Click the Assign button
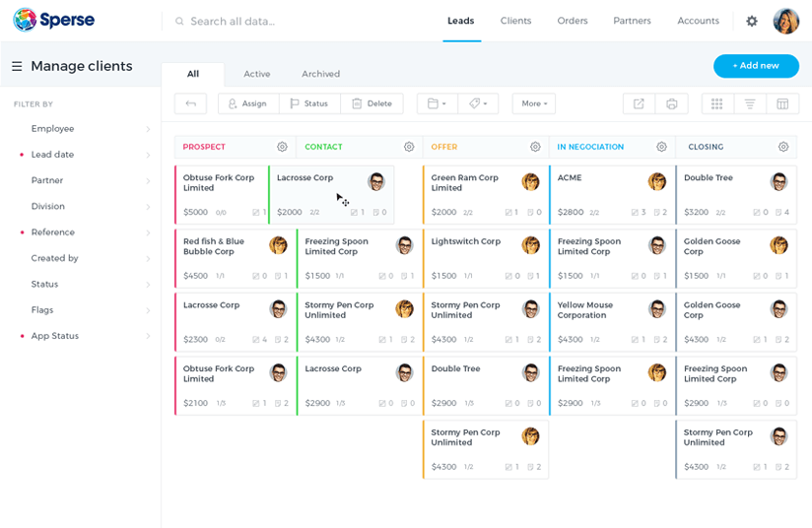The width and height of the screenshot is (812, 528). [248, 103]
